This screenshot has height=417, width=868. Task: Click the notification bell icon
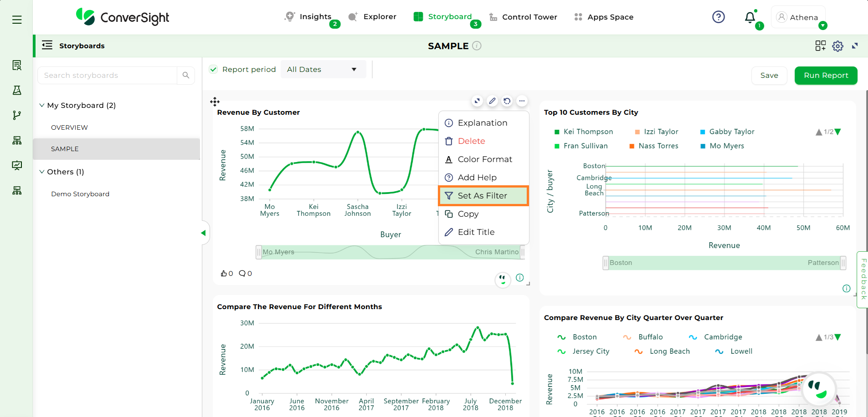(x=750, y=17)
